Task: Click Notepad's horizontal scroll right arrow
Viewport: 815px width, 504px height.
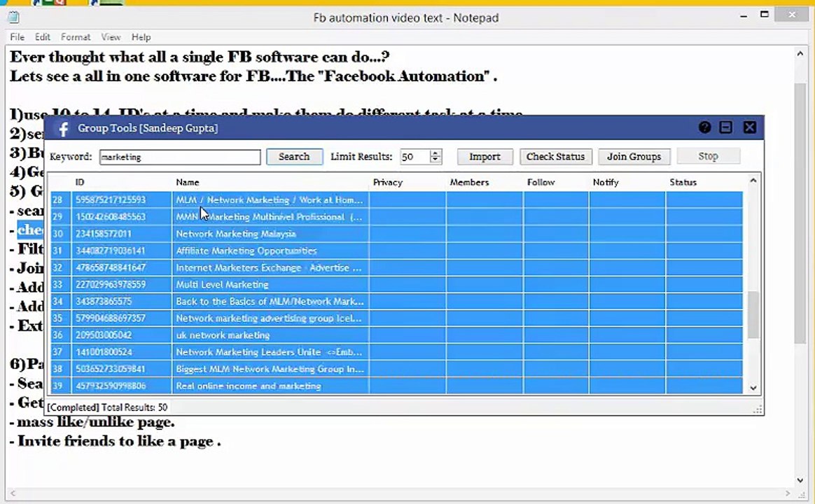Action: tap(788, 493)
